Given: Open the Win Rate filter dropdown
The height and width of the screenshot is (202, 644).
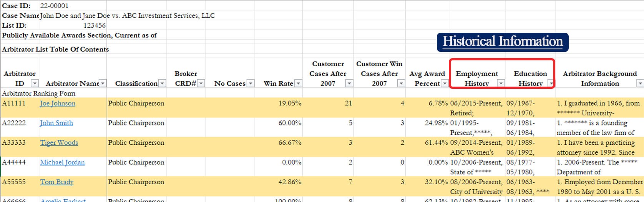Looking at the screenshot, I should pyautogui.click(x=298, y=83).
